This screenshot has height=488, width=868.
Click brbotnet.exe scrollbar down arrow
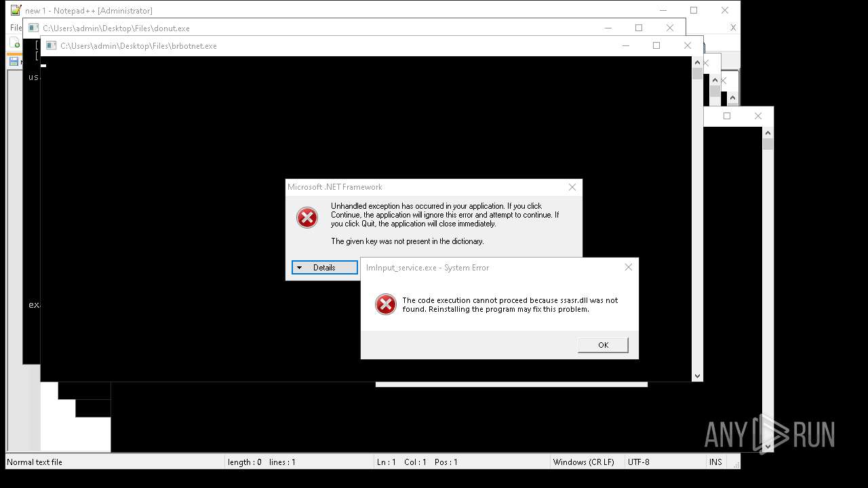click(697, 375)
